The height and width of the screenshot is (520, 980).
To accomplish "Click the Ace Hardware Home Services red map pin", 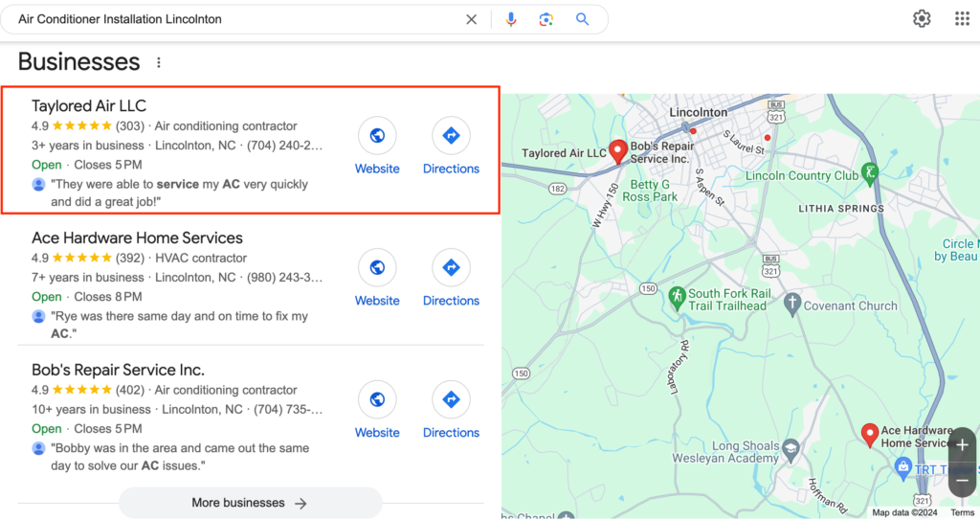I will (869, 434).
